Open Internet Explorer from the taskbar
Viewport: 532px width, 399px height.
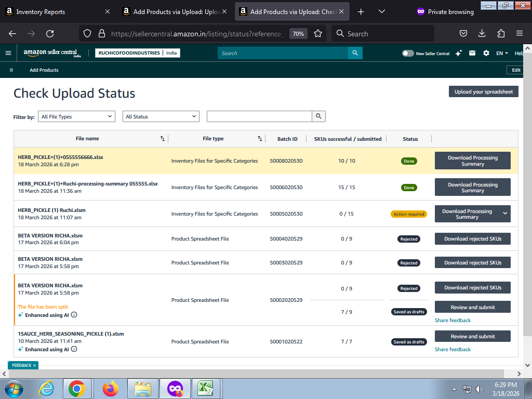pos(46,389)
